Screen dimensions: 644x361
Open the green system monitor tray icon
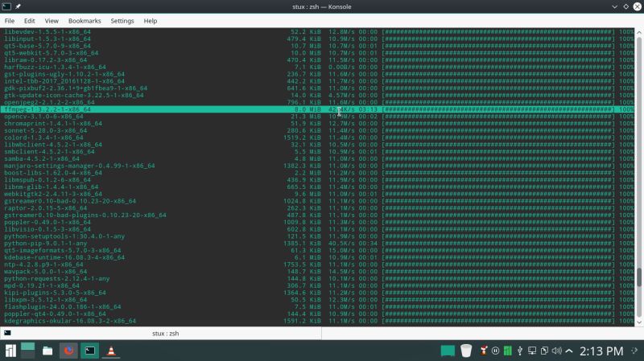point(508,351)
